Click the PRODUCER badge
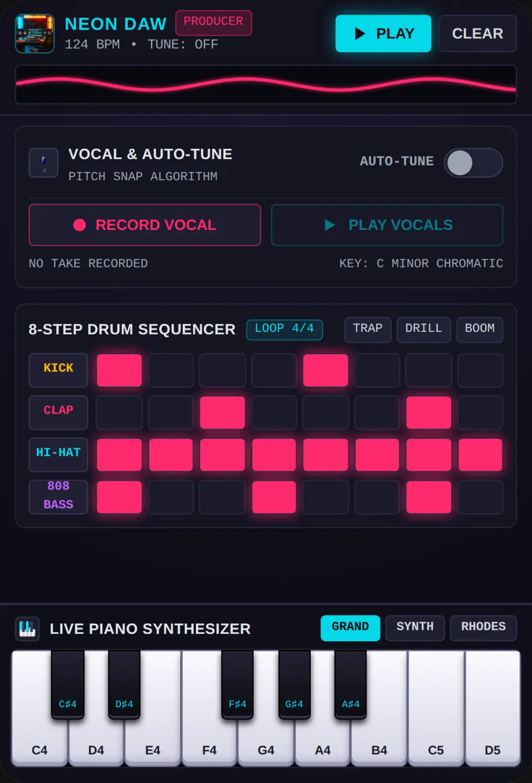 click(x=213, y=23)
